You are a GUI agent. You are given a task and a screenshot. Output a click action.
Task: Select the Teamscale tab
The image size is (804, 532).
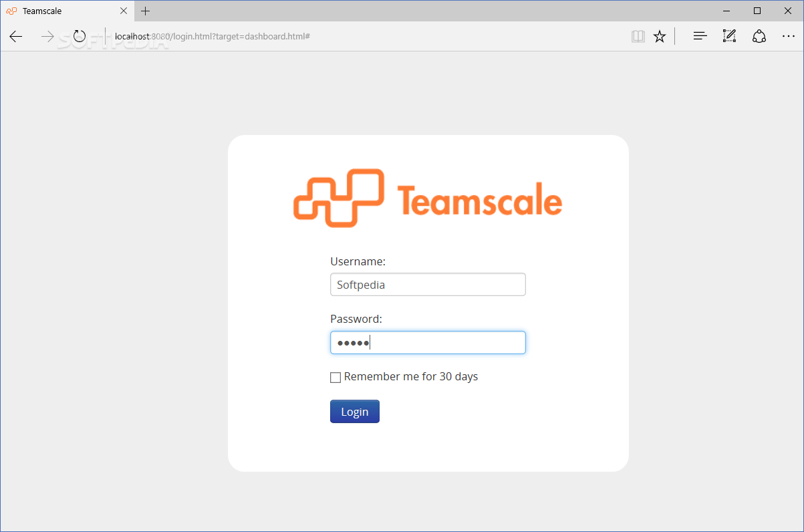tap(67, 11)
